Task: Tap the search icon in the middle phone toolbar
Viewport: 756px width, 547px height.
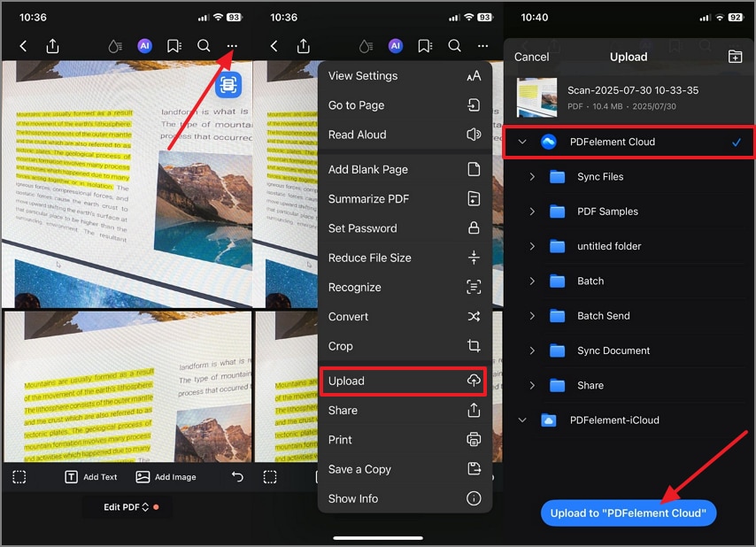Action: point(455,46)
